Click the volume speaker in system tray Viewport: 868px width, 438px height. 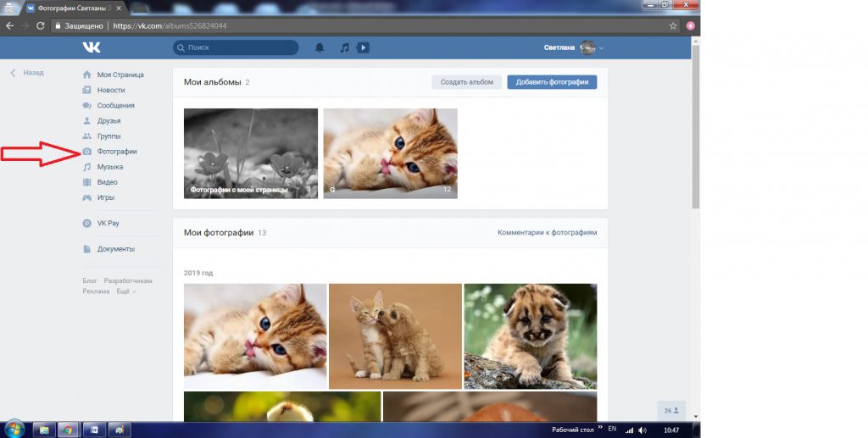[x=643, y=430]
